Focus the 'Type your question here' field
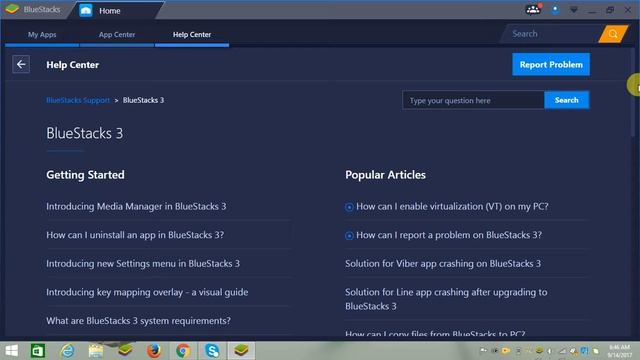This screenshot has height=360, width=640. click(x=473, y=100)
